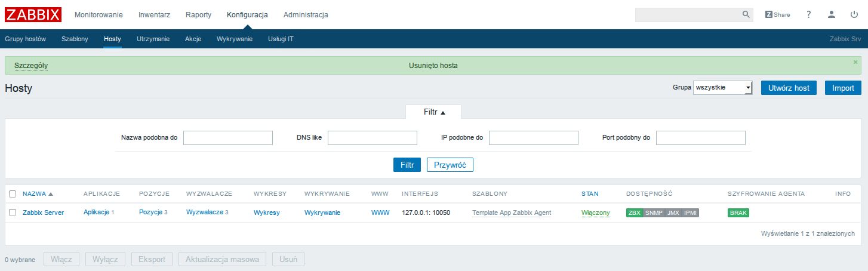Toggle the select-all hosts checkbox
Image resolution: width=868 pixels, height=271 pixels.
[13, 193]
